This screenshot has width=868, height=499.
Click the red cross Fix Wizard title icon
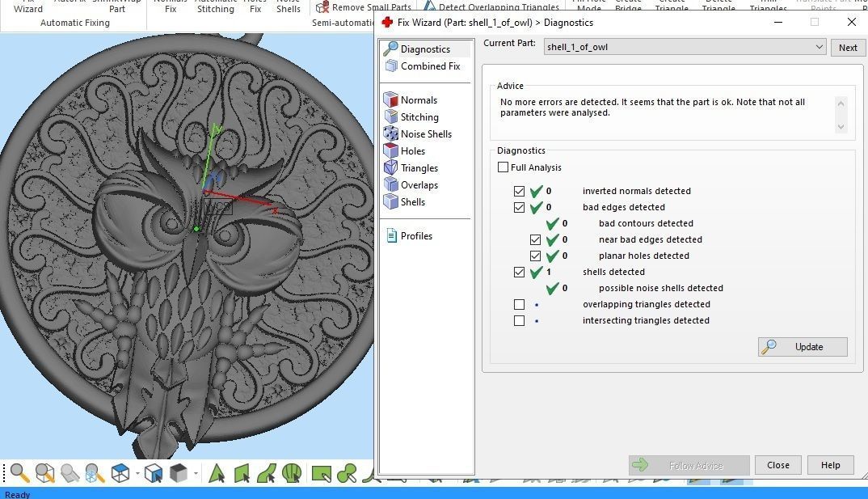pyautogui.click(x=387, y=22)
